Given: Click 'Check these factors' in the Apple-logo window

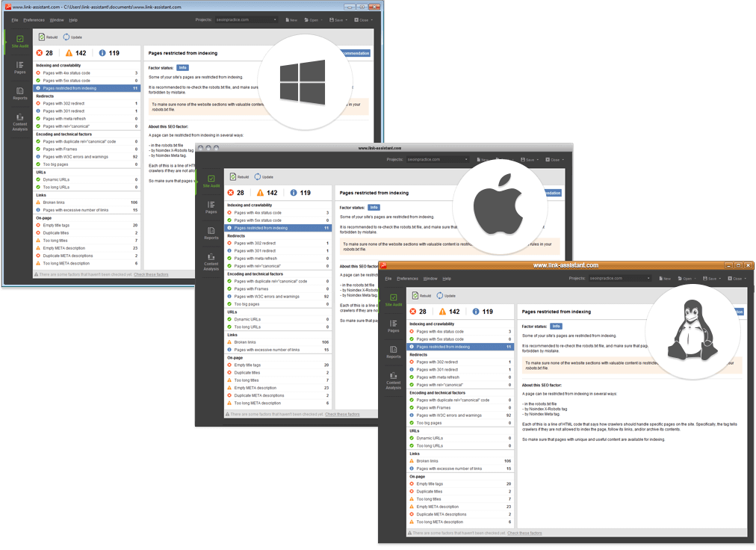Looking at the screenshot, I should tap(342, 415).
